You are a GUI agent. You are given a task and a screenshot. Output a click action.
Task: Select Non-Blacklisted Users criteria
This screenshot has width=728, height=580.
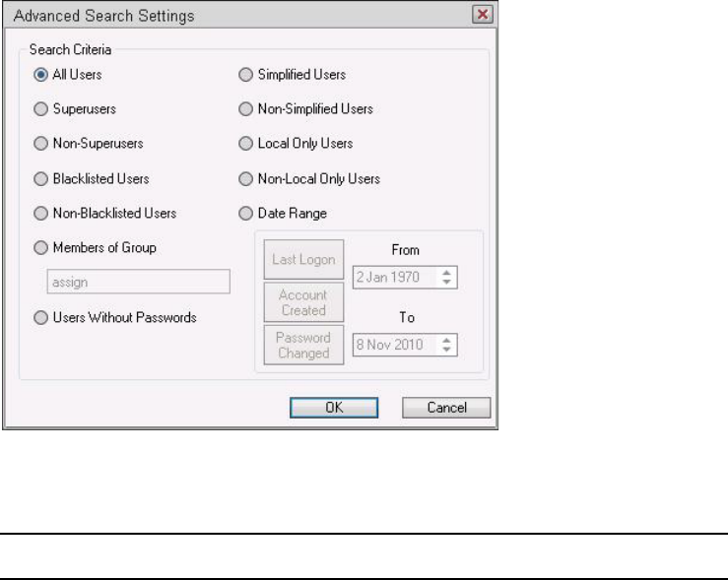(40, 213)
